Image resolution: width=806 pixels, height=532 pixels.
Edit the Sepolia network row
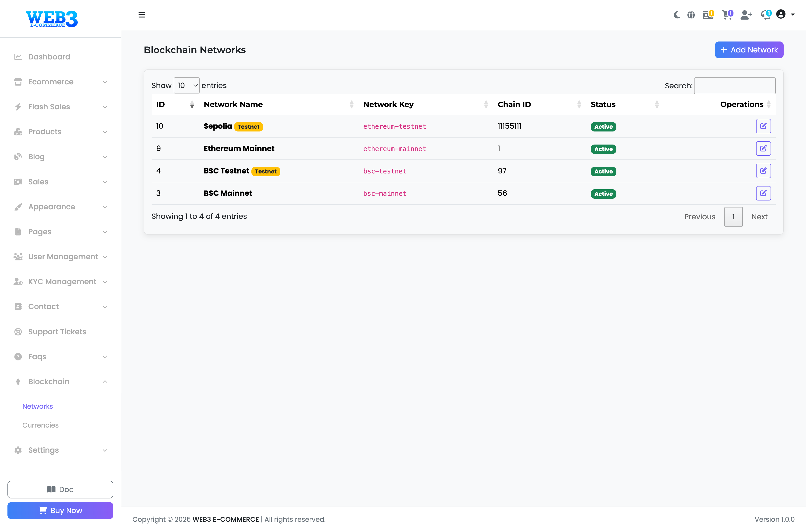[763, 126]
